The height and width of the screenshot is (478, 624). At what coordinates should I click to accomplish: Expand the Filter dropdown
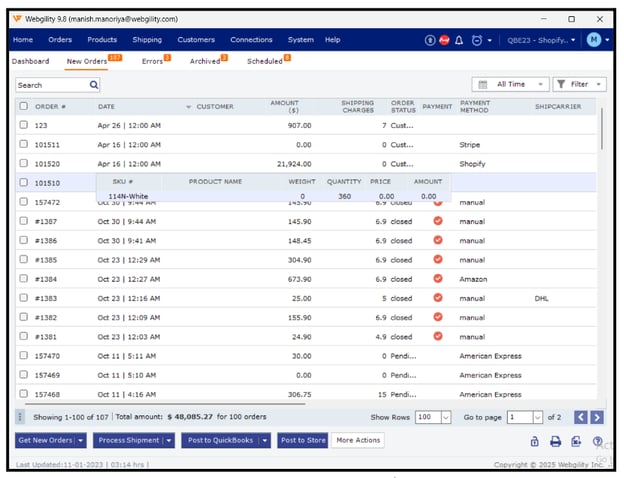tap(579, 85)
